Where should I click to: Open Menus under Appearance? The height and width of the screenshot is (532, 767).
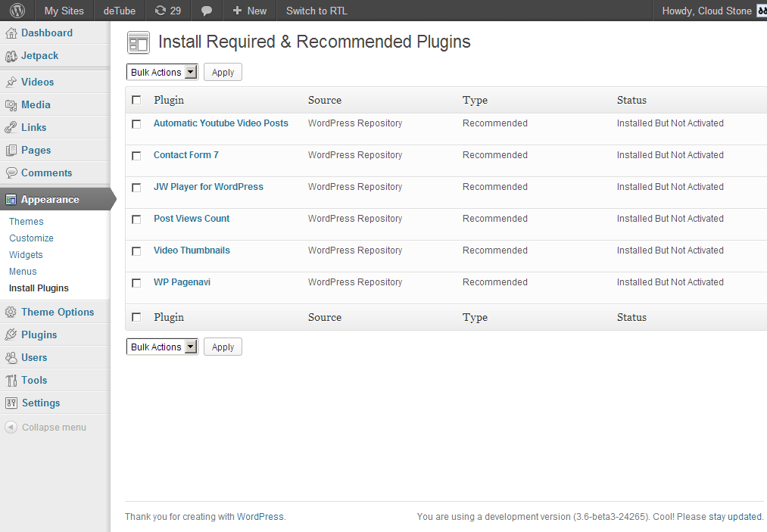click(23, 272)
